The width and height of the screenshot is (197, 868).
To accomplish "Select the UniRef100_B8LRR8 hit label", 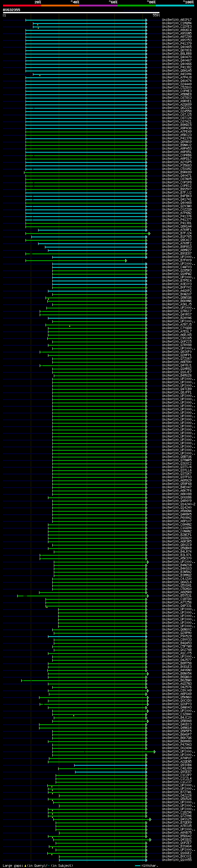I will click(177, 54).
